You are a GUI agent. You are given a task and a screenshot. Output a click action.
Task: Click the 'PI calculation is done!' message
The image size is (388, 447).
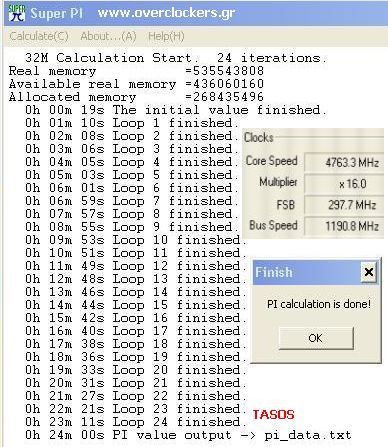pyautogui.click(x=319, y=304)
